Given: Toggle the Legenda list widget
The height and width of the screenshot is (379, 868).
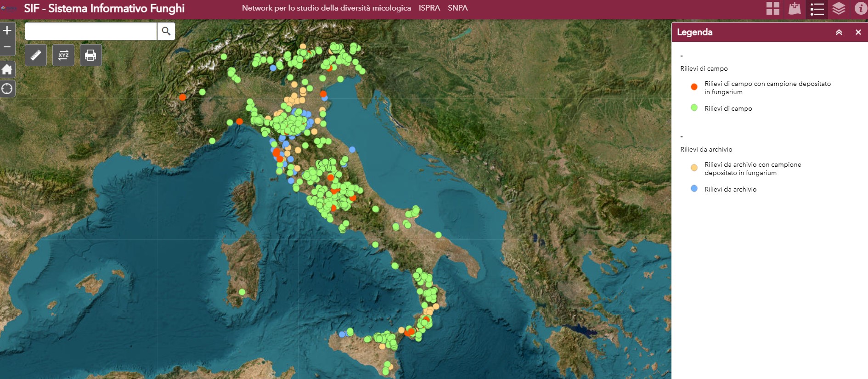Looking at the screenshot, I should click(817, 9).
